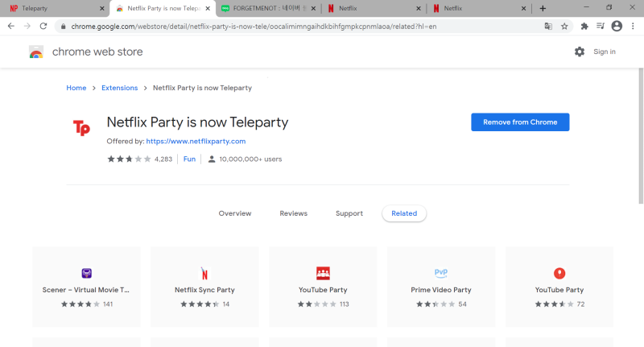Open Scener – Virtual Movie T... title
Viewport: 644px width, 347px height.
click(x=86, y=290)
